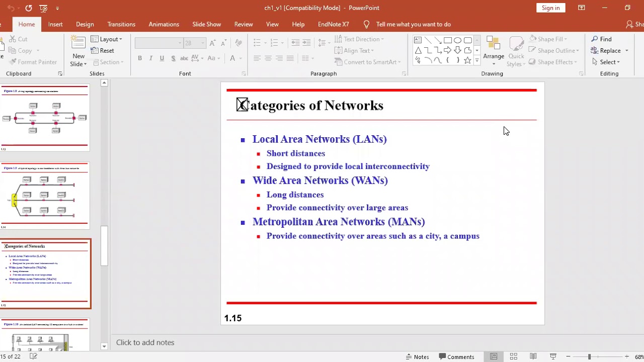The width and height of the screenshot is (644, 362).
Task: Expand the shapes gallery More arrow
Action: 477,60
